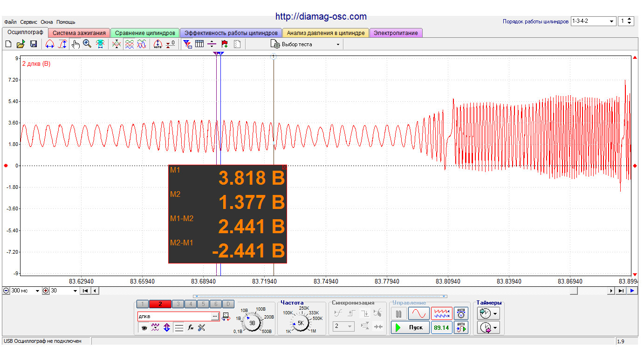Switch to the Анализ давления в цилиндре tab

coord(326,33)
